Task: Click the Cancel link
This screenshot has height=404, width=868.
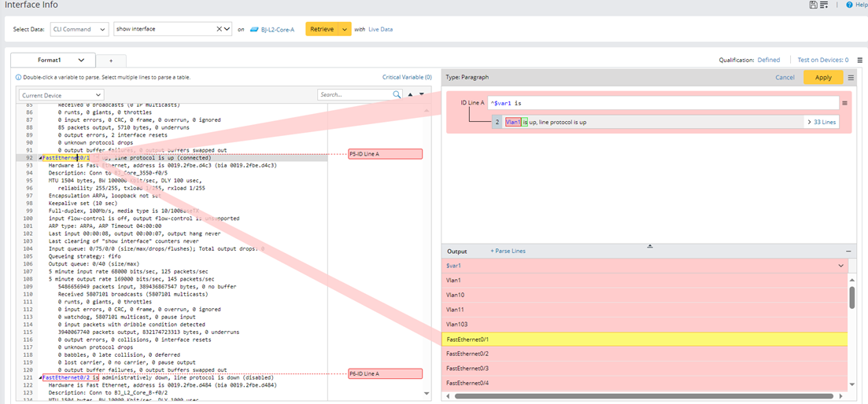Action: tap(785, 78)
